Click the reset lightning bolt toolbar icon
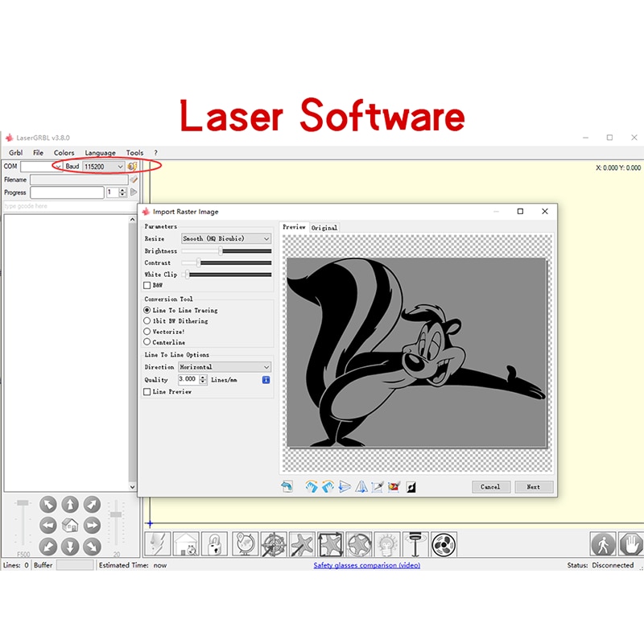 157,544
